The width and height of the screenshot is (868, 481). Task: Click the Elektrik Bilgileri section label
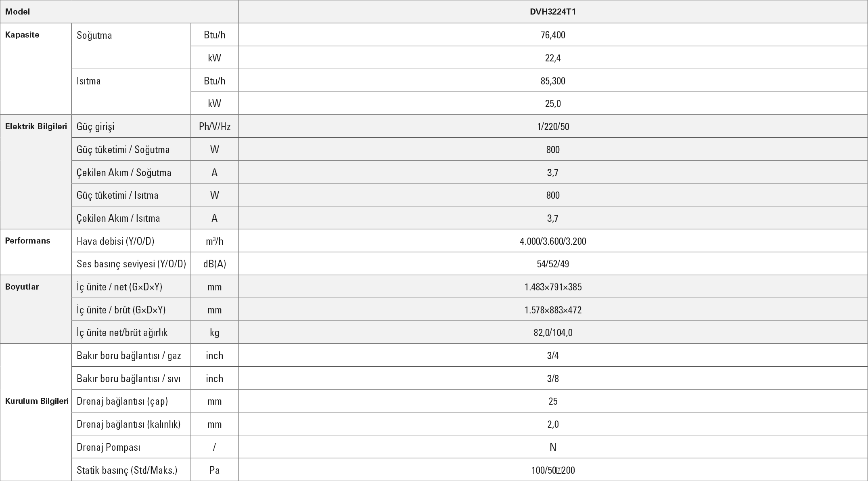(x=36, y=126)
